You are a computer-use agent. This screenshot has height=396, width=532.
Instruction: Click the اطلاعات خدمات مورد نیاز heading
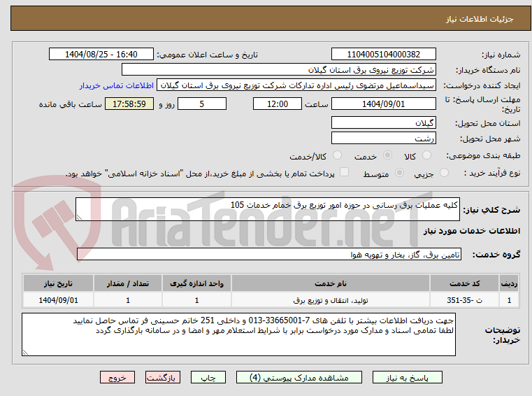[x=472, y=231]
